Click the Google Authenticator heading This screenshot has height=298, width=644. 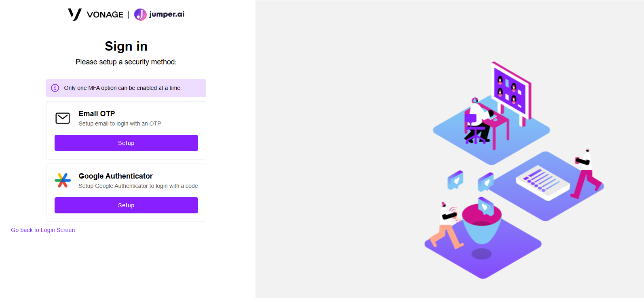(116, 176)
